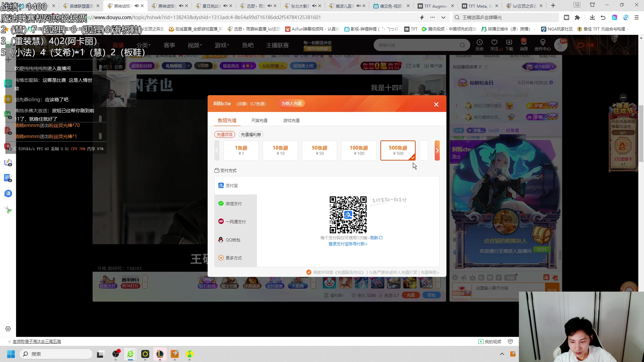Switch to the 天猫充值 tab
Screen dimensions: 644x362
(x=259, y=120)
